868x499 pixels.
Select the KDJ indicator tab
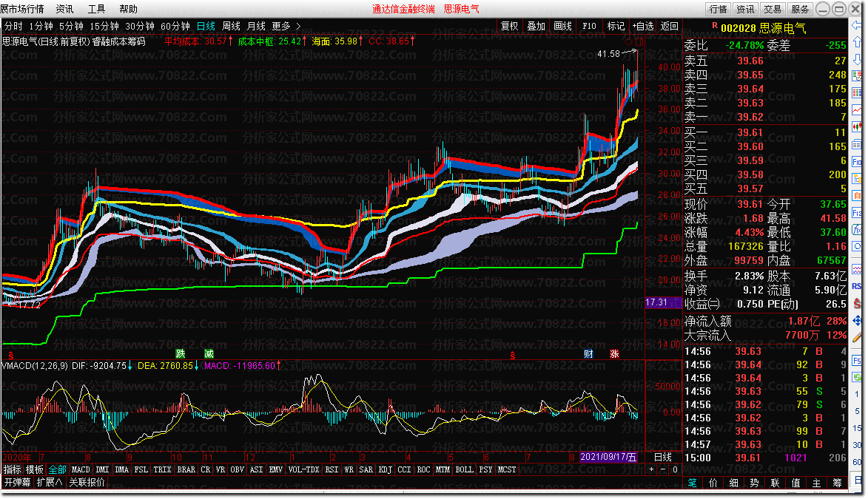(x=385, y=469)
